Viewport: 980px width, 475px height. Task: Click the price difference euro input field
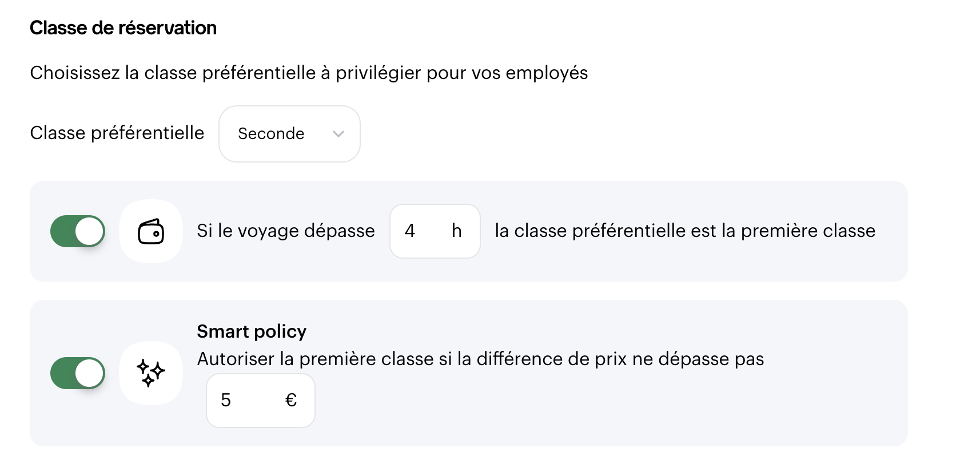point(252,401)
